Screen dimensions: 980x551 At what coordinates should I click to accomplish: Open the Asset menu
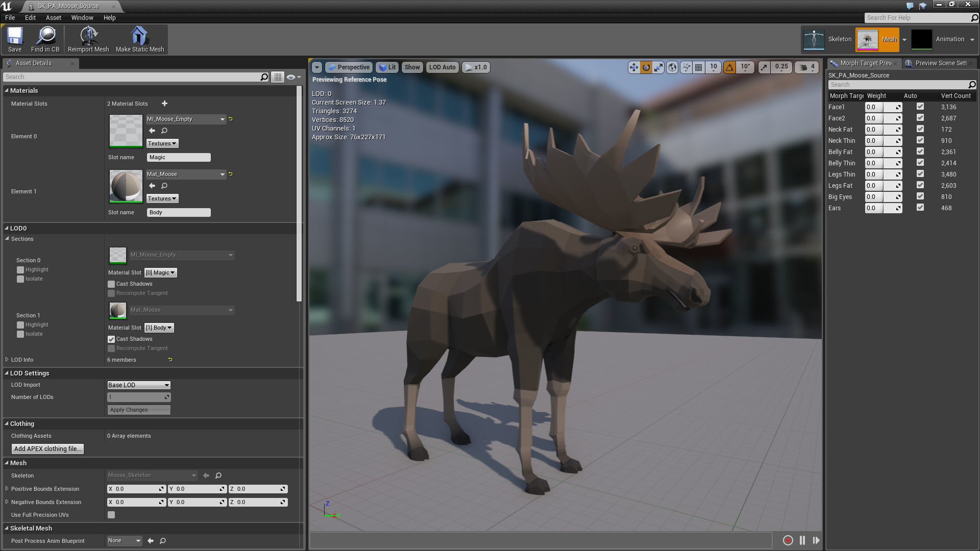pos(54,17)
